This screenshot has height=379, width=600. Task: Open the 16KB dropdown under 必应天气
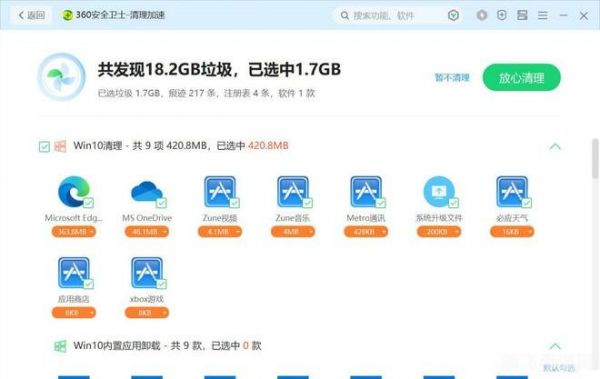(512, 232)
